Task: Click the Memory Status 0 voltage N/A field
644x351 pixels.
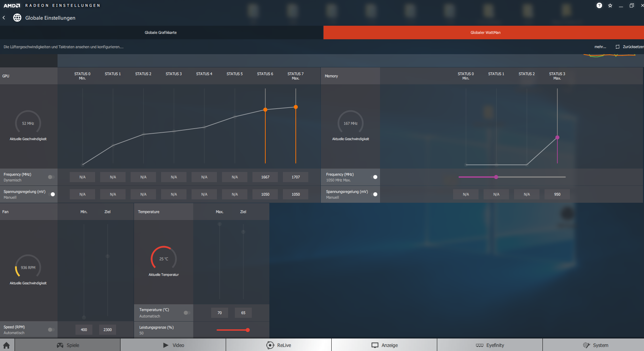Action: click(466, 194)
